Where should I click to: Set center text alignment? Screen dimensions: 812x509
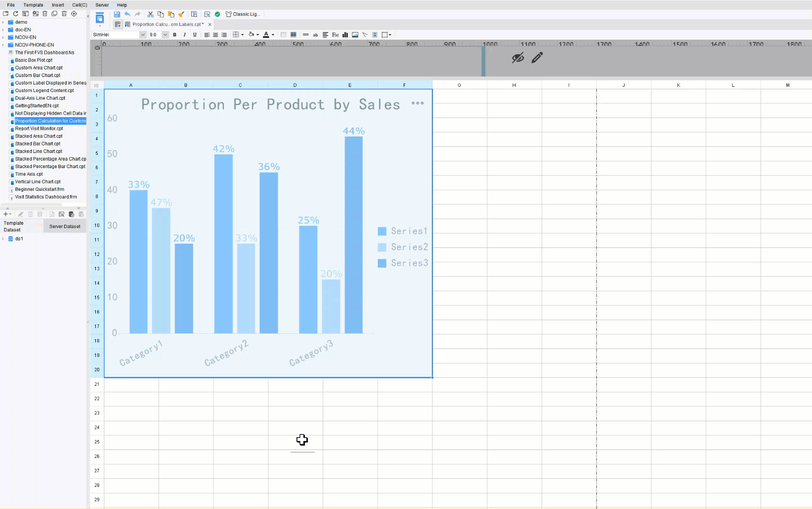point(215,34)
